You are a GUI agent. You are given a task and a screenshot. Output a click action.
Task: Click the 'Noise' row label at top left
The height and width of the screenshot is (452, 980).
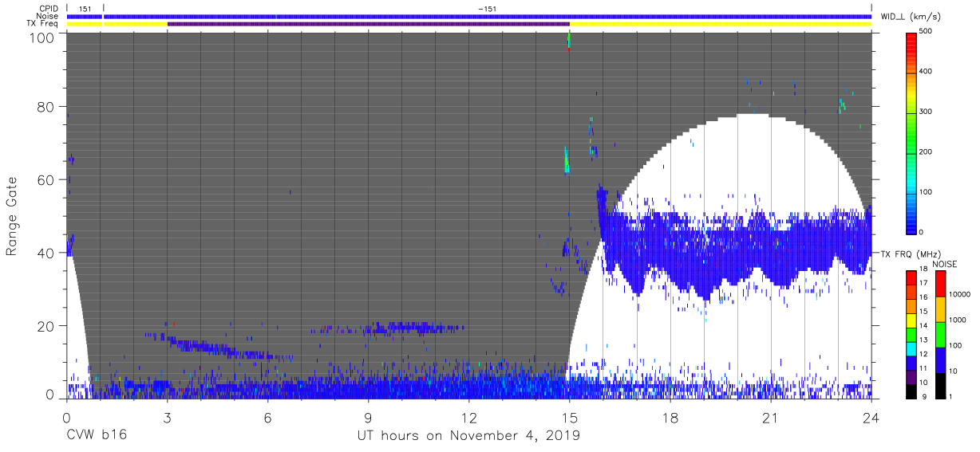click(48, 16)
